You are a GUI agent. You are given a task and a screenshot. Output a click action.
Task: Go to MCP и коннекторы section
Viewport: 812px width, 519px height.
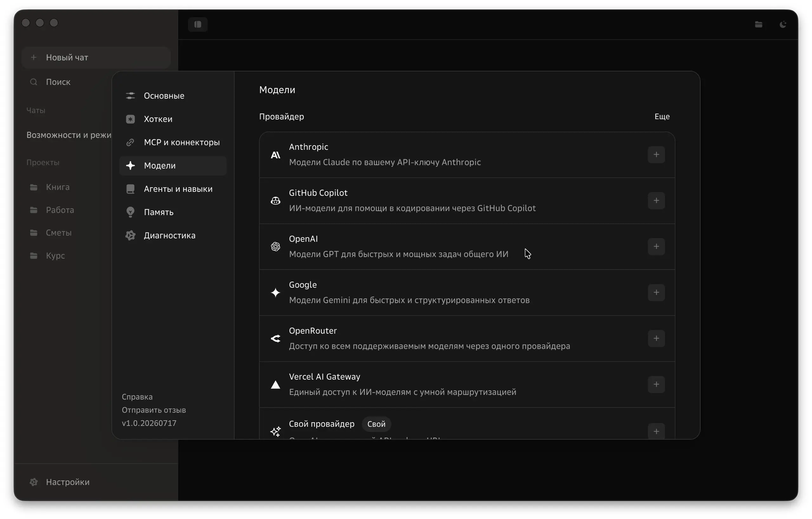point(173,143)
